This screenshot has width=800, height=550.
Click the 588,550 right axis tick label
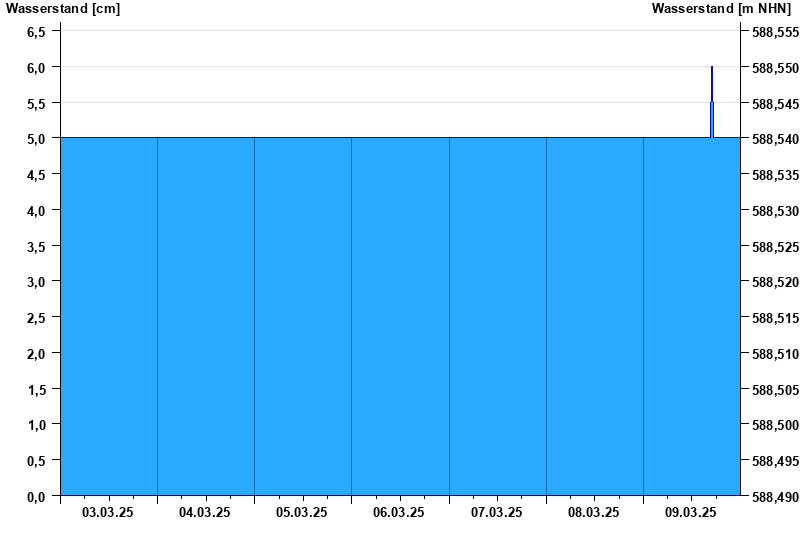point(775,67)
